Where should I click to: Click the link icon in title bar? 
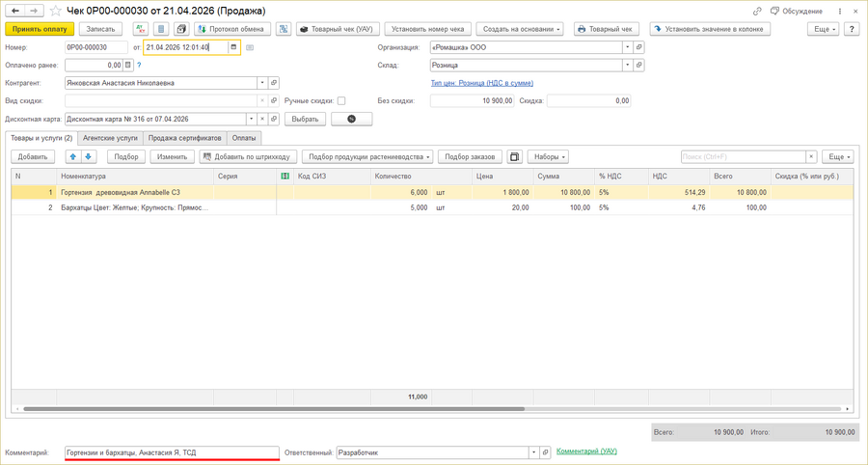tap(757, 12)
